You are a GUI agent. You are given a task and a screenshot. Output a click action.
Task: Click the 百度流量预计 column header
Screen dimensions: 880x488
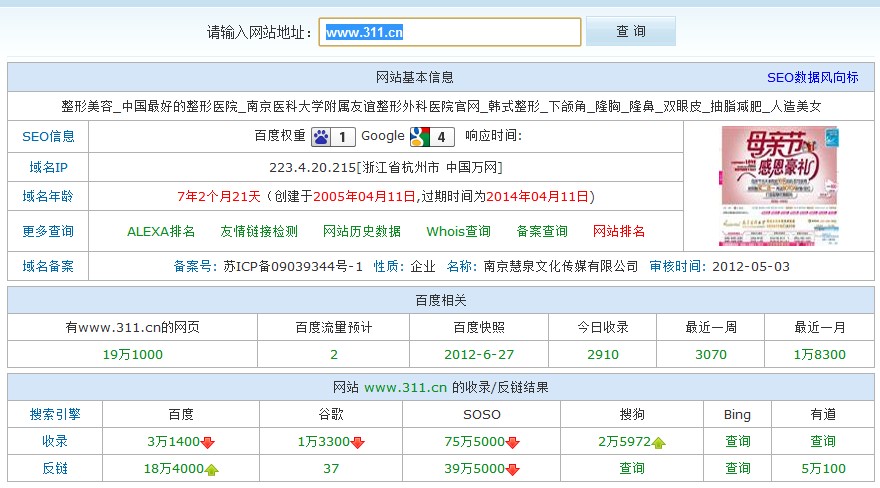(x=334, y=328)
